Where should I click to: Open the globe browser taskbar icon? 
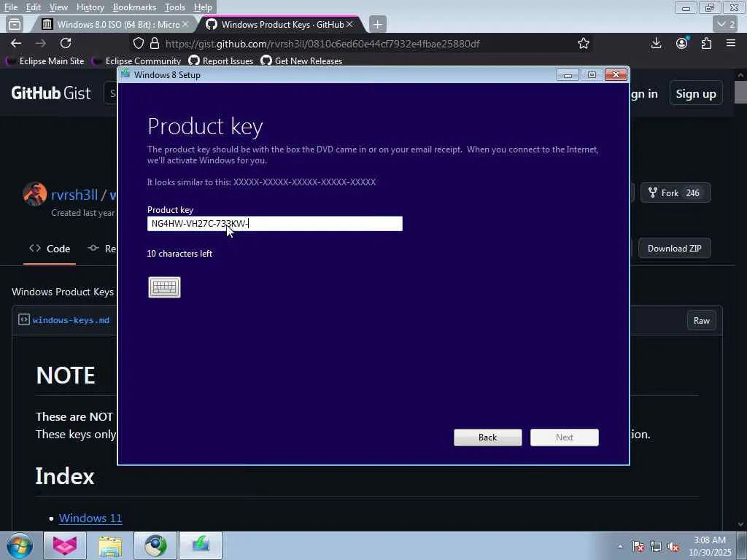click(x=156, y=545)
